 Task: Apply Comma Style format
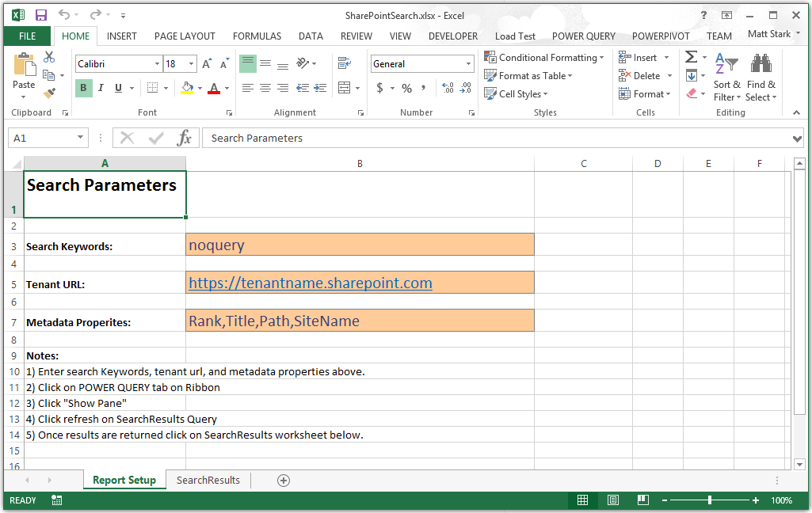pos(424,88)
